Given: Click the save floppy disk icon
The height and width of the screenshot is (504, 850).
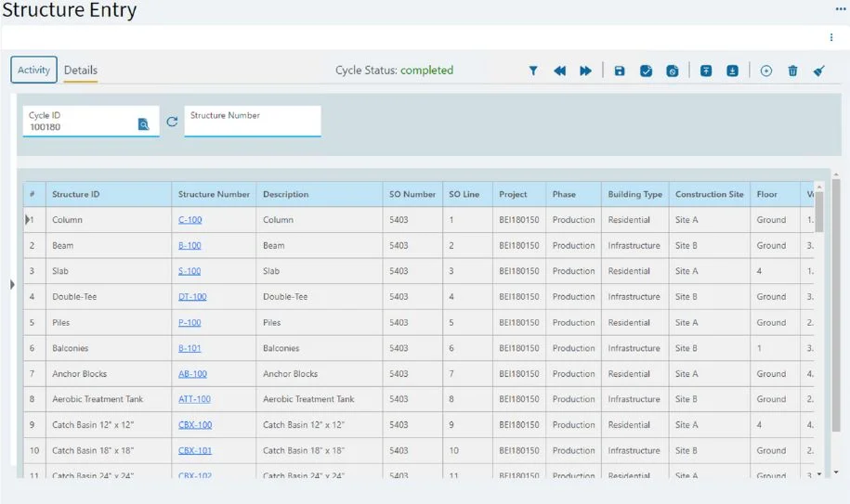Looking at the screenshot, I should click(x=620, y=71).
